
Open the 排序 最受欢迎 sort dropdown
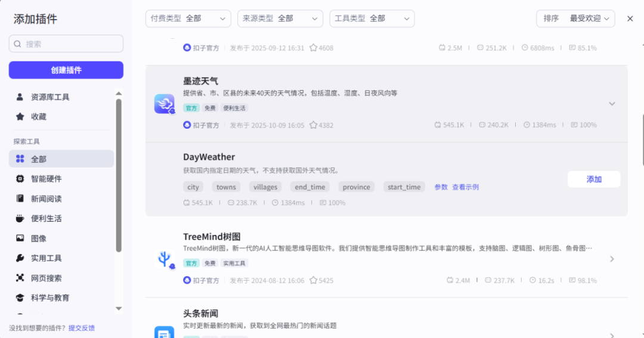click(575, 18)
